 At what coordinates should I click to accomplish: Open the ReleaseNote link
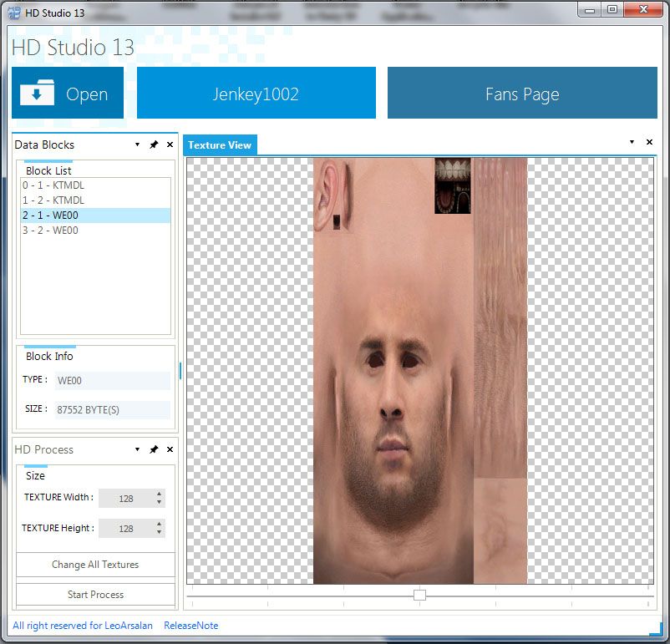pos(190,626)
